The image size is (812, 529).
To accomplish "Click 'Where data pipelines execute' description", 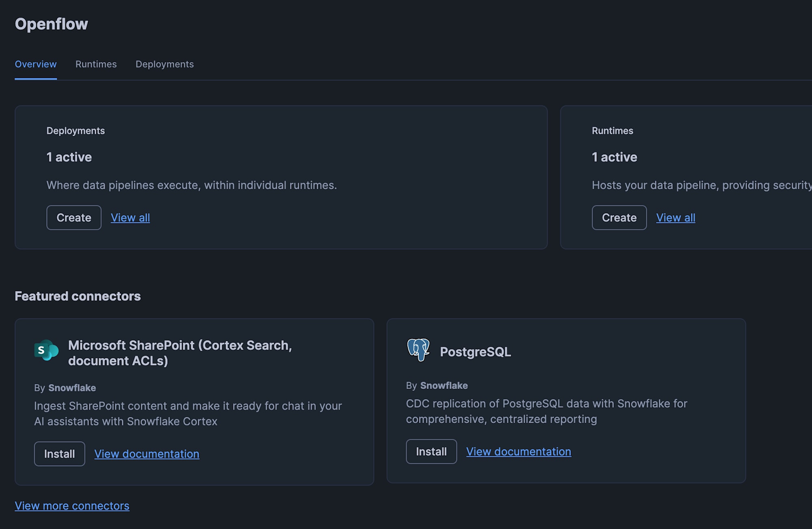I will coord(192,185).
